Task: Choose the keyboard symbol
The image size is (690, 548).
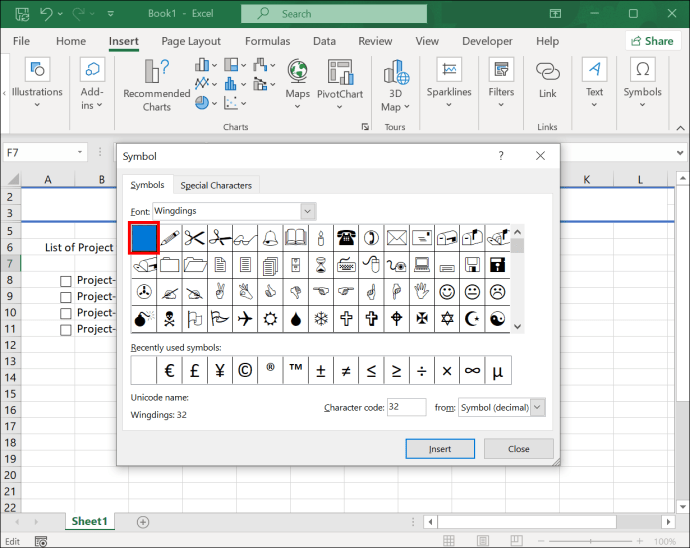Action: [346, 265]
